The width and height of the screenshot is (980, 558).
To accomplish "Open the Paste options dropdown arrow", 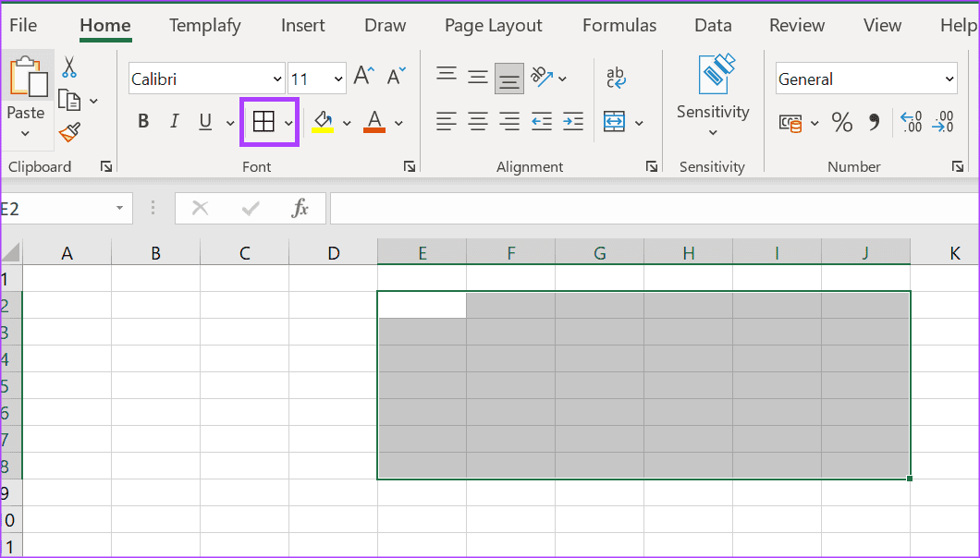I will 26,133.
